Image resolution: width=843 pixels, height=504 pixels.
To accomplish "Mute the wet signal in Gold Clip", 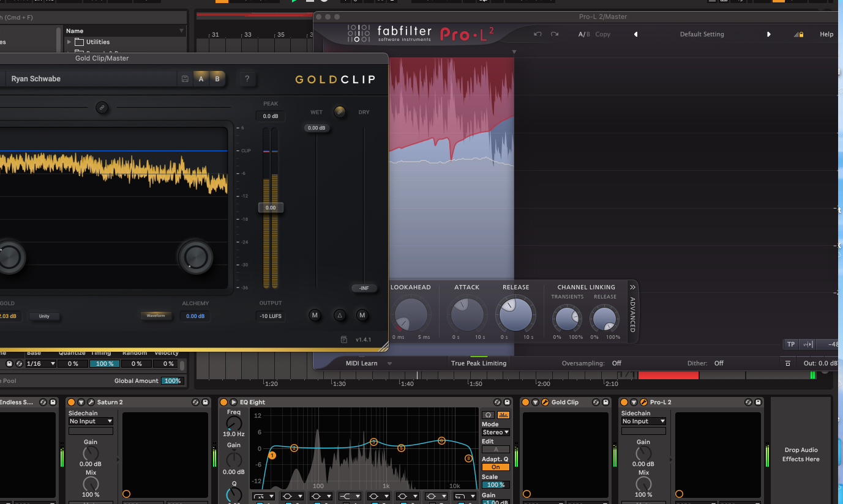I will click(315, 316).
